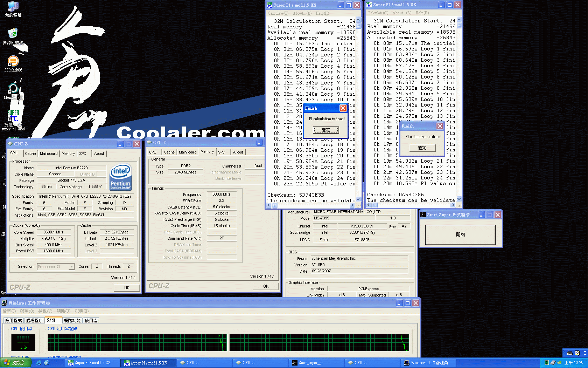This screenshot has width=588, height=368.
Task: Switch to 應用程式 tab in Task Manager
Action: pos(13,320)
